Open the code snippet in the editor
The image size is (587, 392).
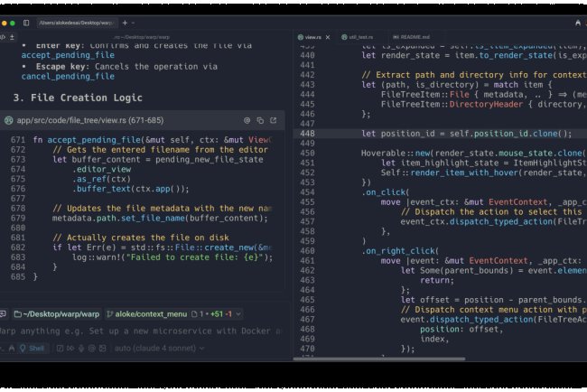tap(274, 120)
